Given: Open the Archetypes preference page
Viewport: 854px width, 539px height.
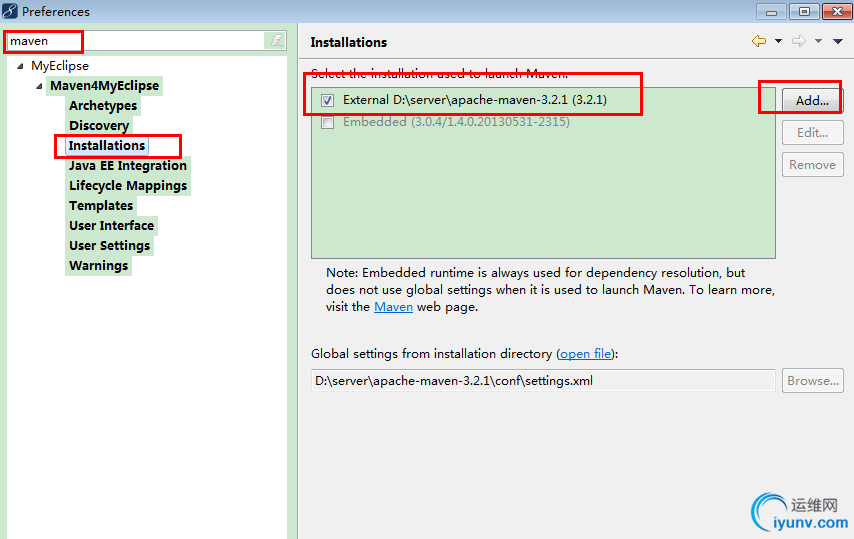Looking at the screenshot, I should click(103, 106).
